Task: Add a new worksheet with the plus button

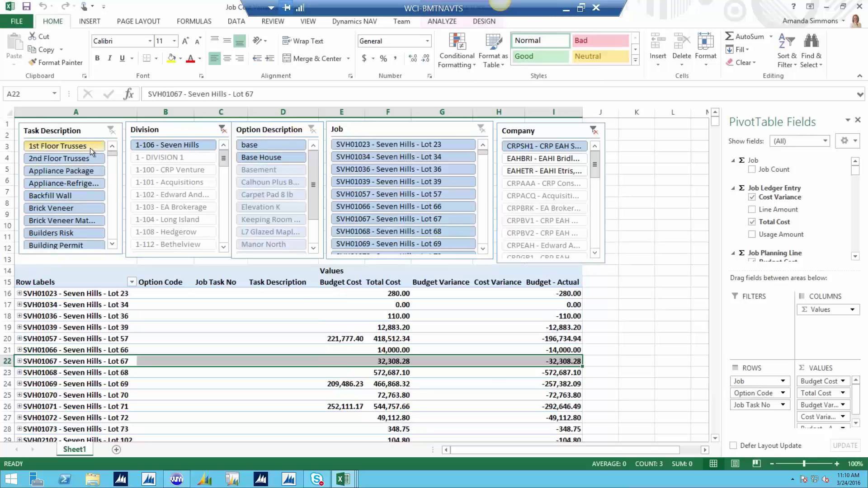Action: pyautogui.click(x=116, y=449)
